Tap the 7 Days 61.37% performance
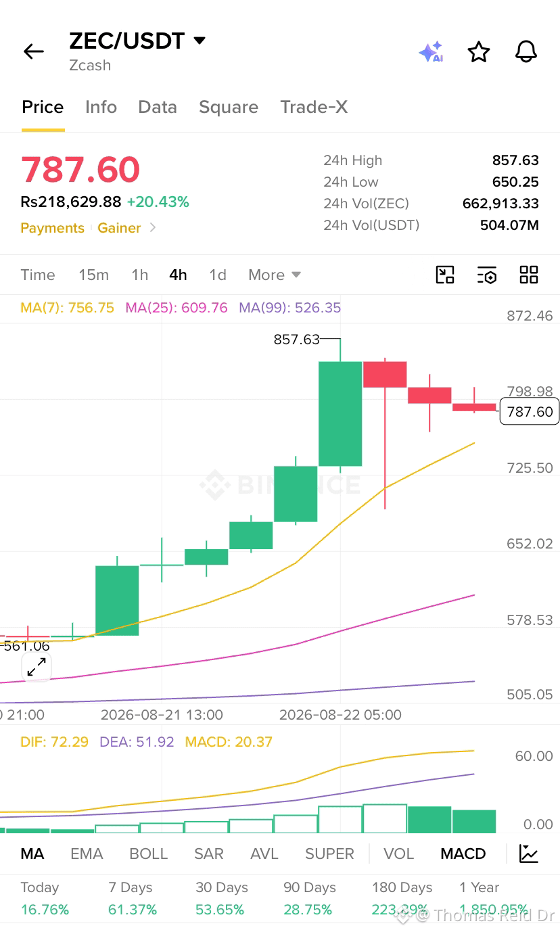The width and height of the screenshot is (560, 932). point(133,898)
